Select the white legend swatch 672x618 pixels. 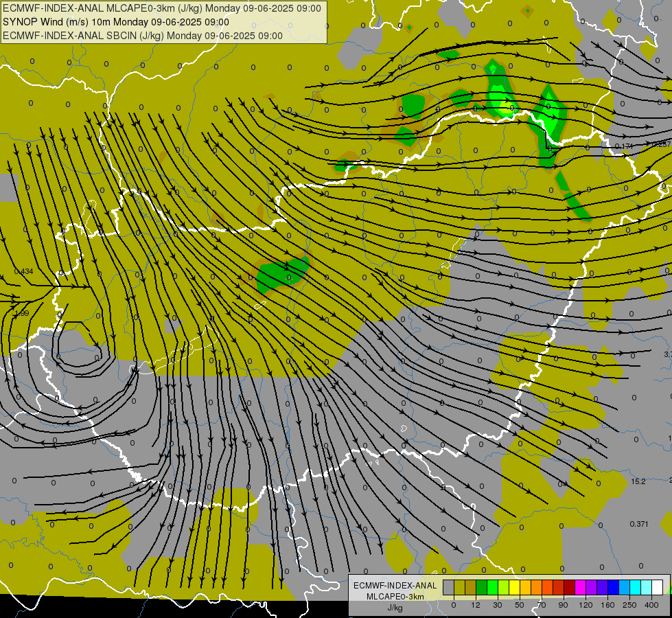pyautogui.click(x=658, y=587)
